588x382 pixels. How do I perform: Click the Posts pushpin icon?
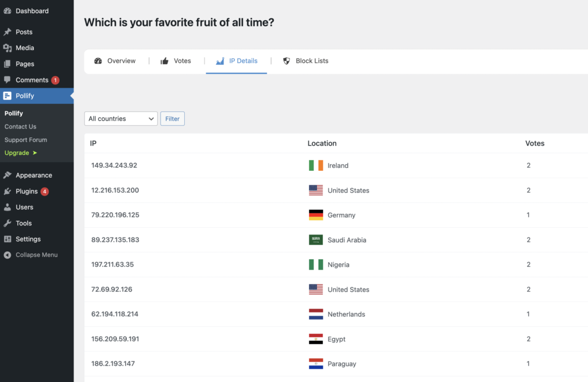pos(7,32)
